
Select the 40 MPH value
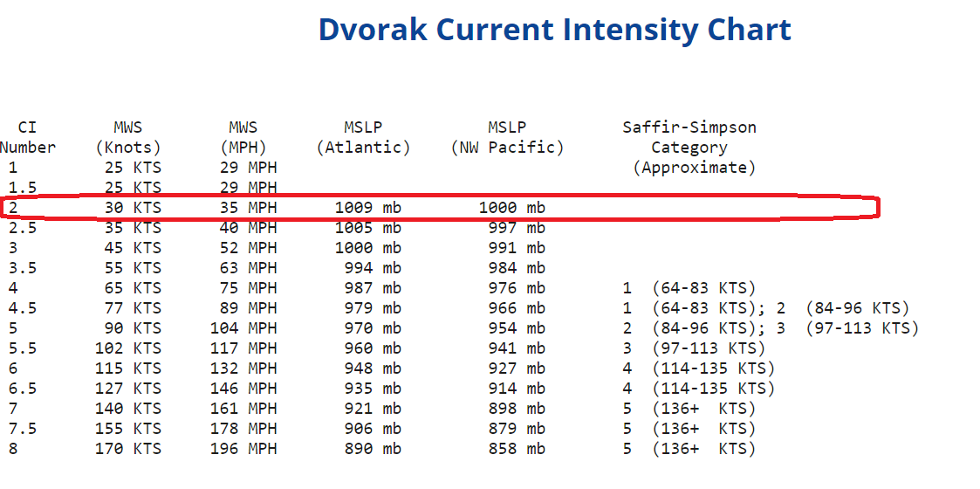click(248, 228)
